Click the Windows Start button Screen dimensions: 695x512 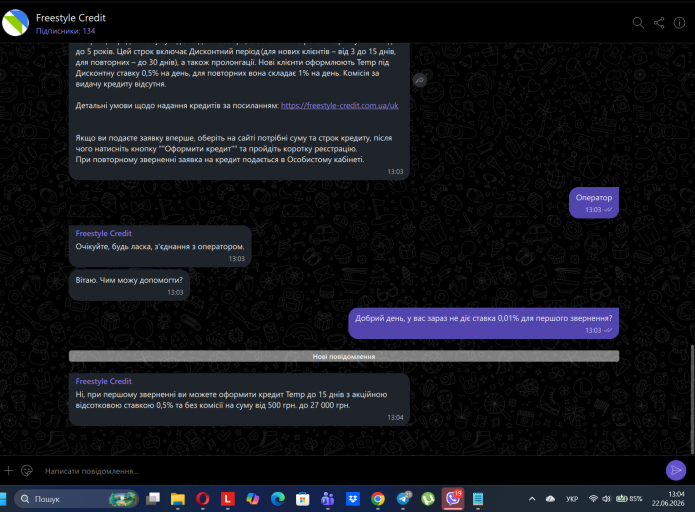coord(3,499)
